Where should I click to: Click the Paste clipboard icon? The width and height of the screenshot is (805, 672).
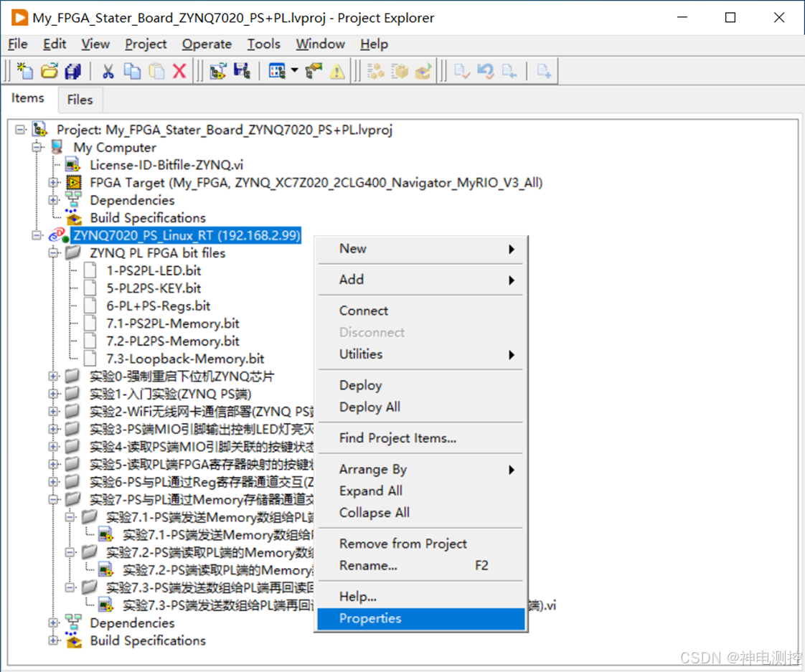tap(156, 71)
